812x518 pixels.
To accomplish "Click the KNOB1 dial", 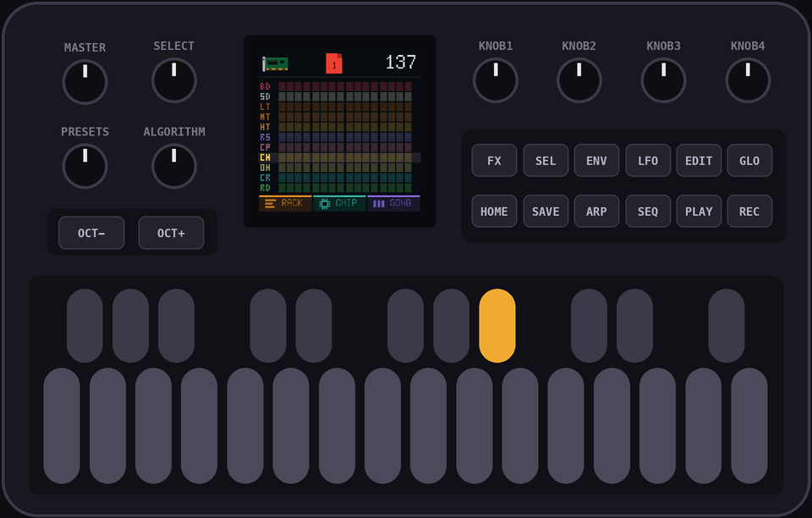I will 496,80.
